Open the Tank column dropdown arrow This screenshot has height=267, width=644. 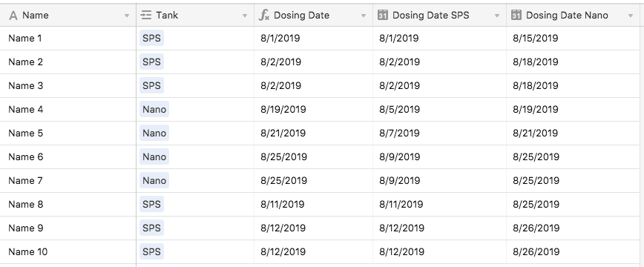click(245, 16)
